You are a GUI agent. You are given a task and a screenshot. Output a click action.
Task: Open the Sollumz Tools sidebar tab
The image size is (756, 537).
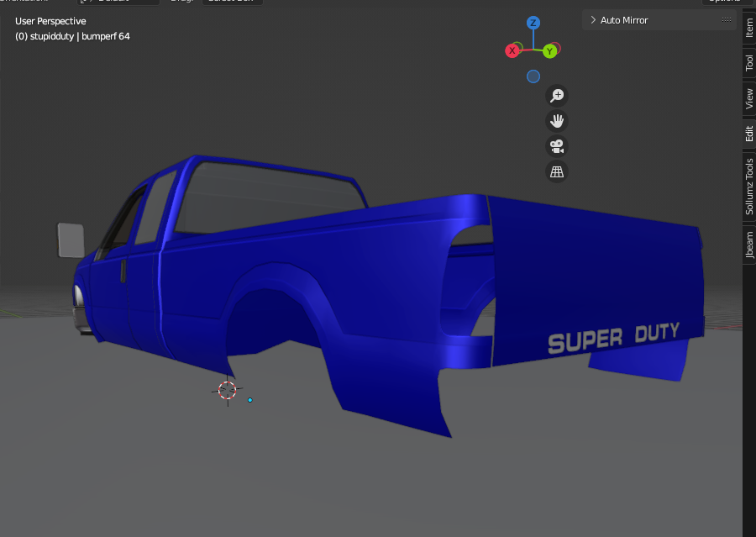coord(748,187)
